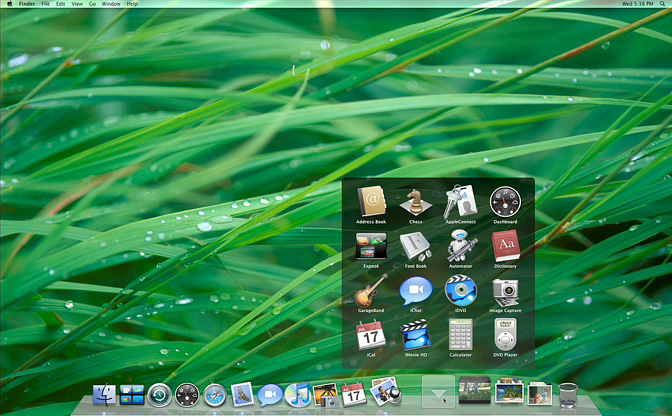Open DVD Player in the grid

(505, 334)
